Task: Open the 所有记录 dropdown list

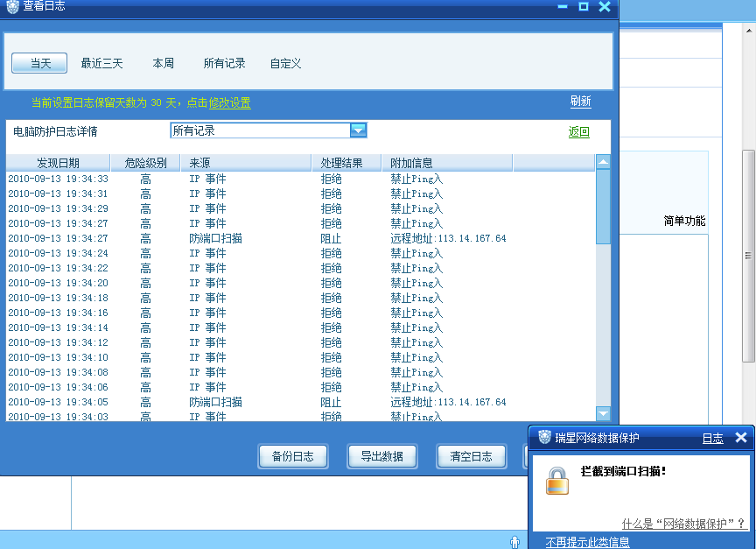Action: coord(358,130)
